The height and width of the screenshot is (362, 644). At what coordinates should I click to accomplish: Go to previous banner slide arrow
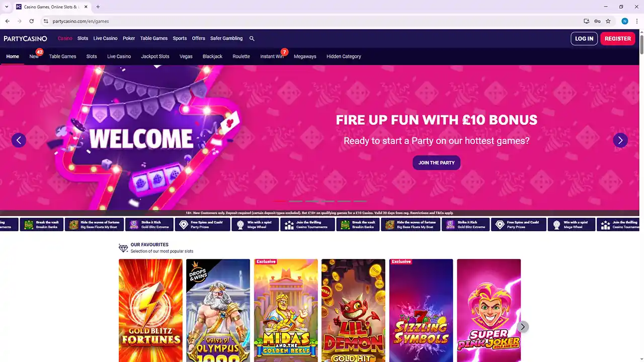click(19, 140)
